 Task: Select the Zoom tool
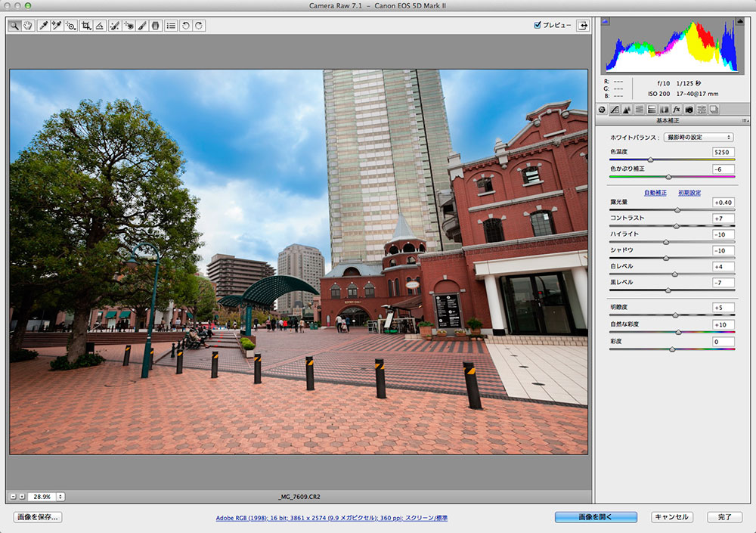point(14,26)
